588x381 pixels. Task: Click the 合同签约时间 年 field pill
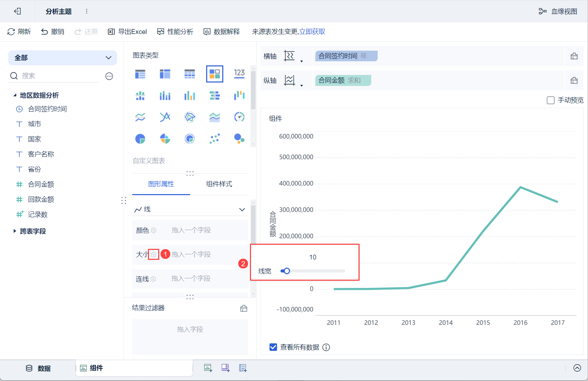click(x=346, y=56)
